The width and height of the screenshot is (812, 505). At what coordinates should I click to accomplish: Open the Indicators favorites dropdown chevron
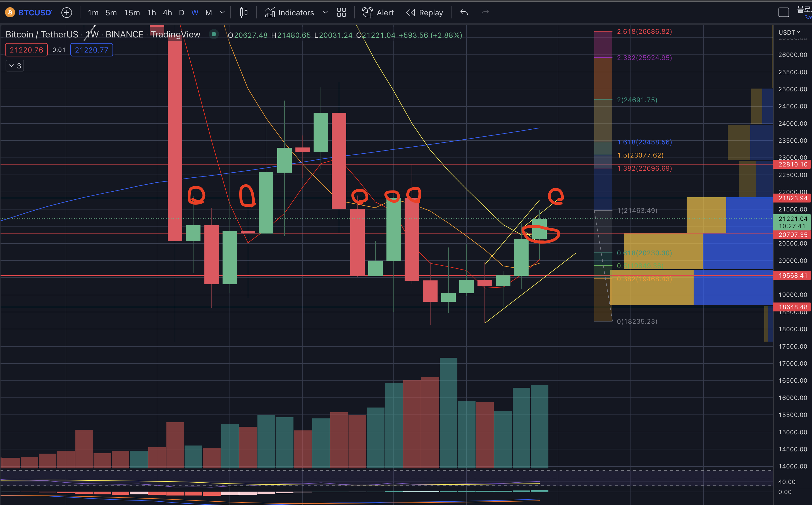coord(325,13)
